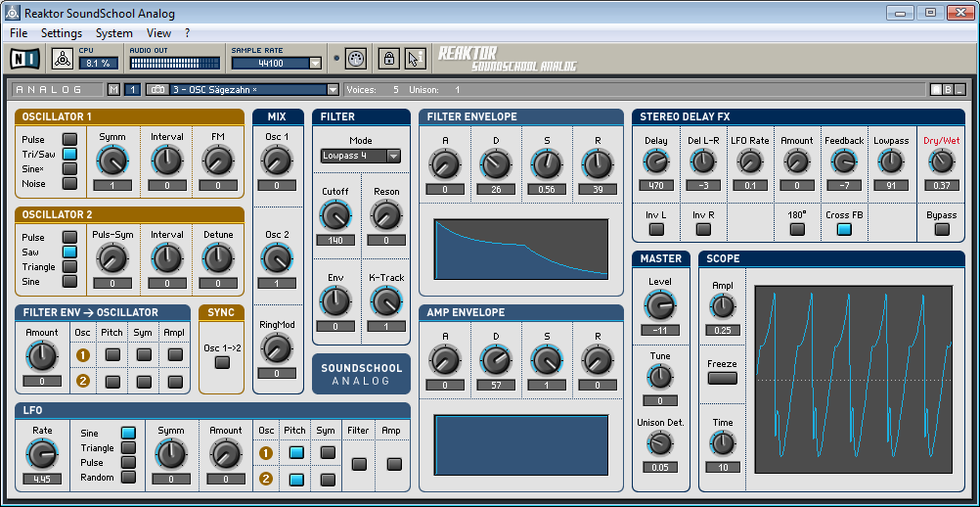Click the Voices count value 5
The width and height of the screenshot is (980, 507).
[395, 90]
